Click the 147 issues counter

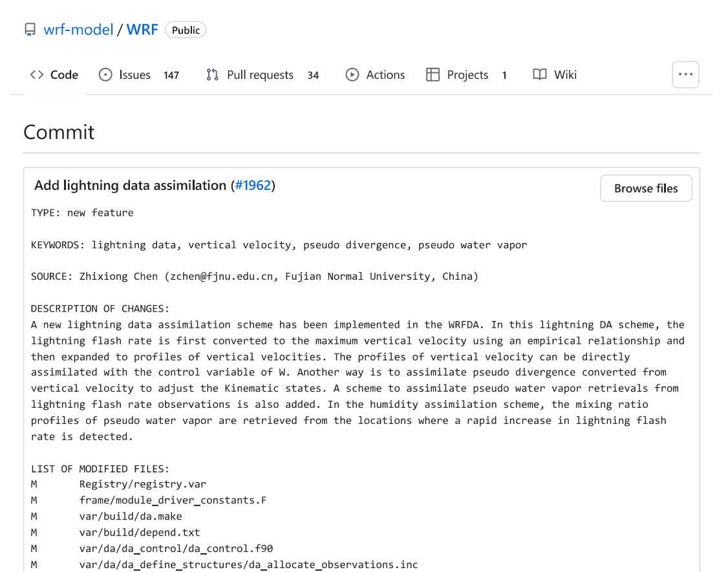[x=171, y=76]
